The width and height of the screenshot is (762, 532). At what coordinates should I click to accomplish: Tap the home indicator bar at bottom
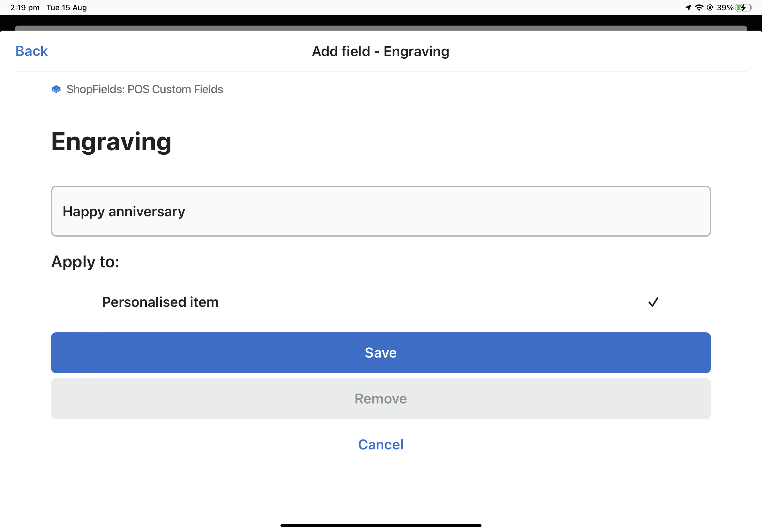pyautogui.click(x=381, y=525)
